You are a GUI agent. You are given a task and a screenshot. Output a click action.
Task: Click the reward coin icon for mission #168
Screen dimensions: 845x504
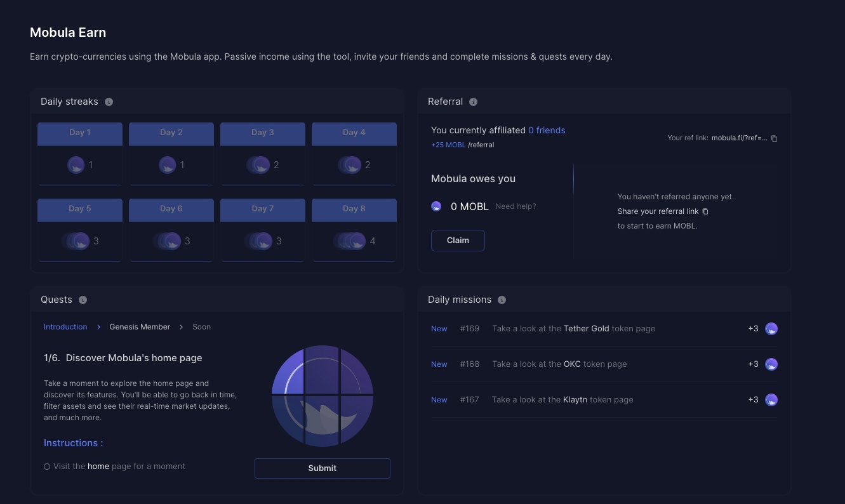(x=771, y=364)
